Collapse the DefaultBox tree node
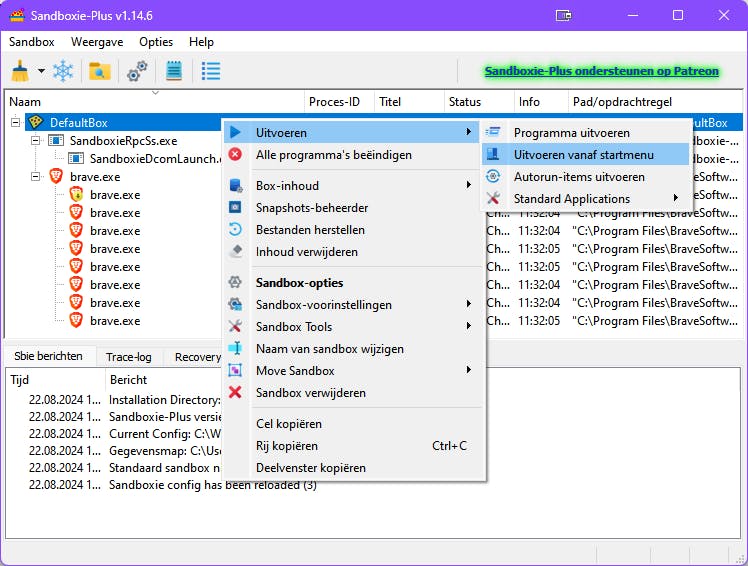This screenshot has width=748, height=566. coord(15,123)
